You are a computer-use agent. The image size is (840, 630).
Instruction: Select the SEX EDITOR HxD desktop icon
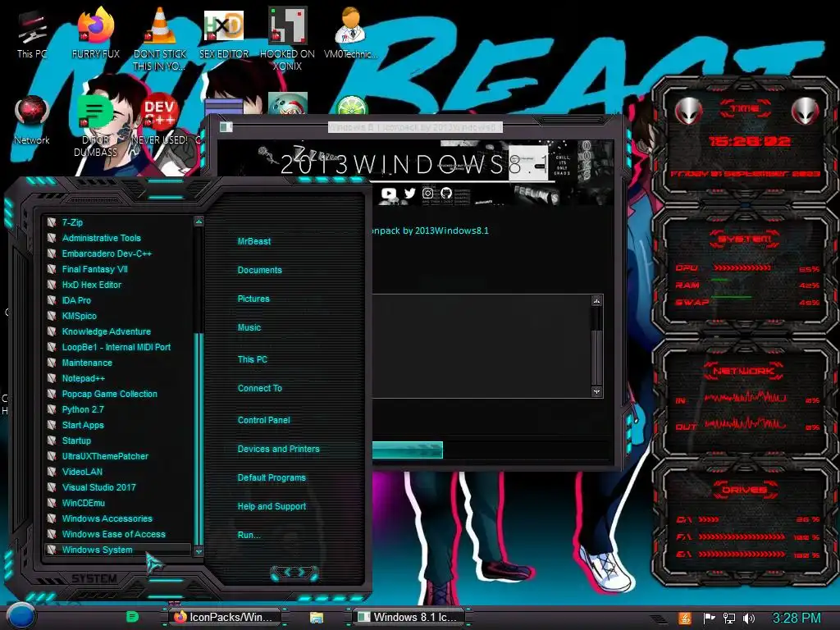[x=224, y=33]
